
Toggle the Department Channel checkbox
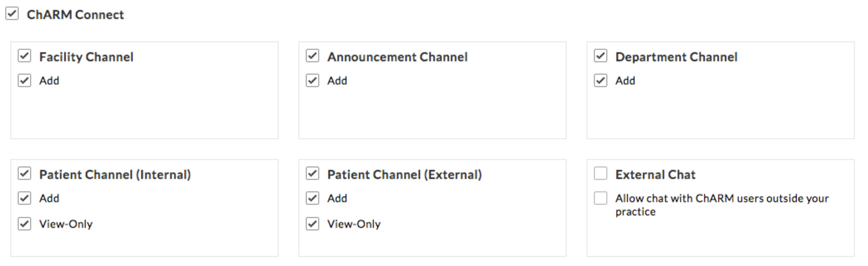(601, 56)
